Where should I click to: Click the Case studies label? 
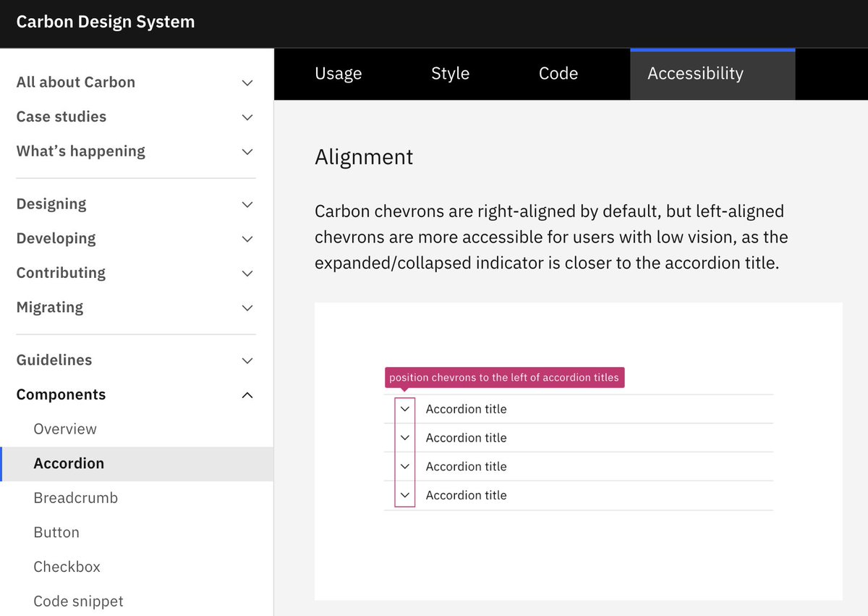click(x=61, y=117)
